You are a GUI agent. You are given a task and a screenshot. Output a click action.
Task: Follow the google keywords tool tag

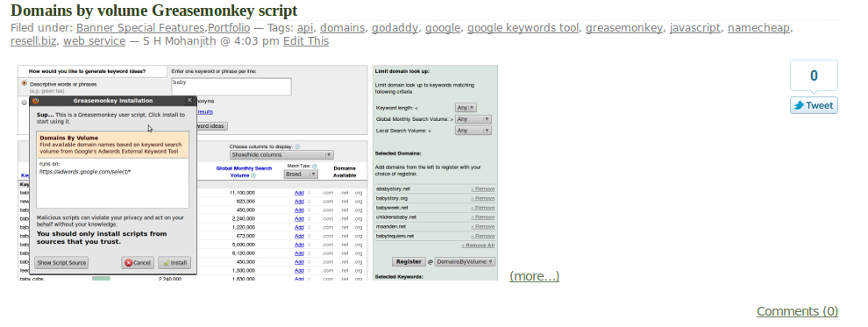[523, 28]
